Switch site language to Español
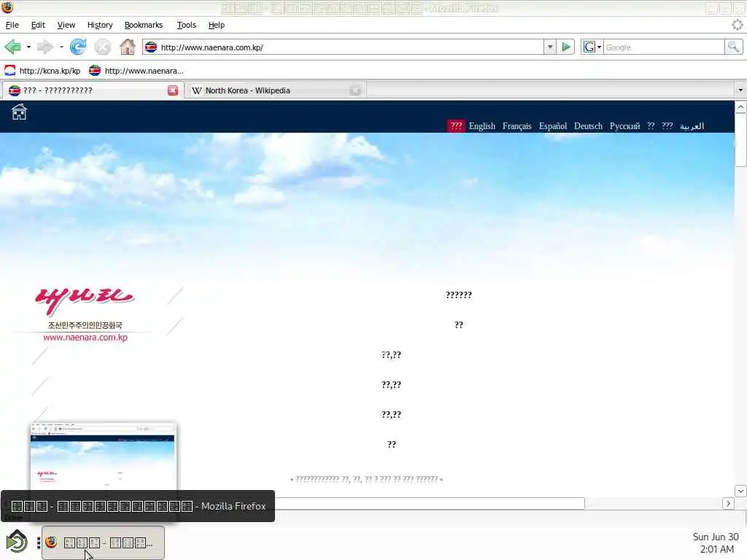747x560 pixels. [553, 125]
